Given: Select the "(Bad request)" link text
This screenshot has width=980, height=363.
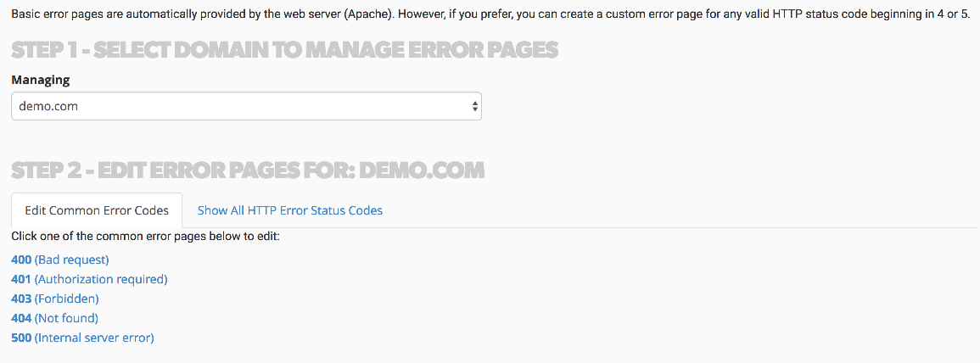Looking at the screenshot, I should (x=72, y=260).
